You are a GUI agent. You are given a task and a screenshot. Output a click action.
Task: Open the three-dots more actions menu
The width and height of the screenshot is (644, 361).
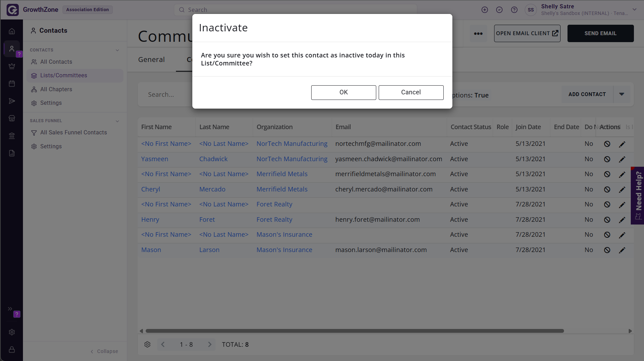pyautogui.click(x=478, y=33)
